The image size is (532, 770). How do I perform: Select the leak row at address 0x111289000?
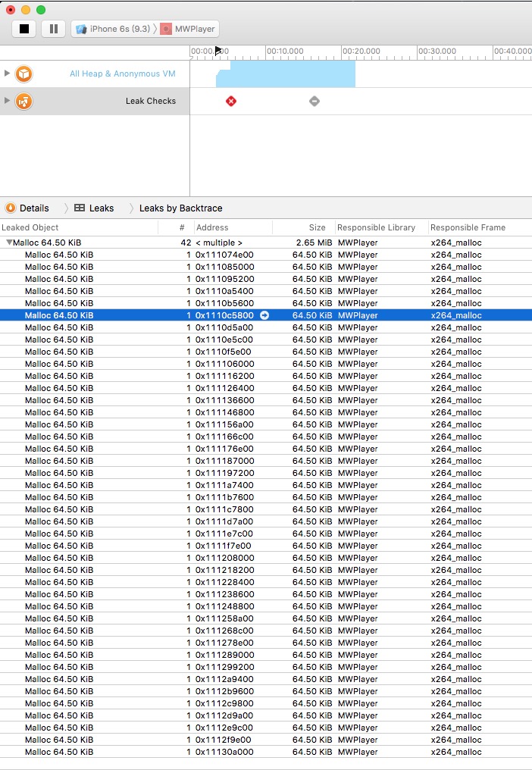(266, 655)
